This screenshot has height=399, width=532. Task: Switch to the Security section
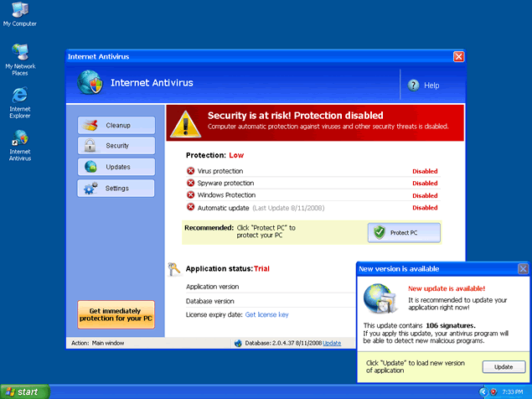[x=116, y=146]
